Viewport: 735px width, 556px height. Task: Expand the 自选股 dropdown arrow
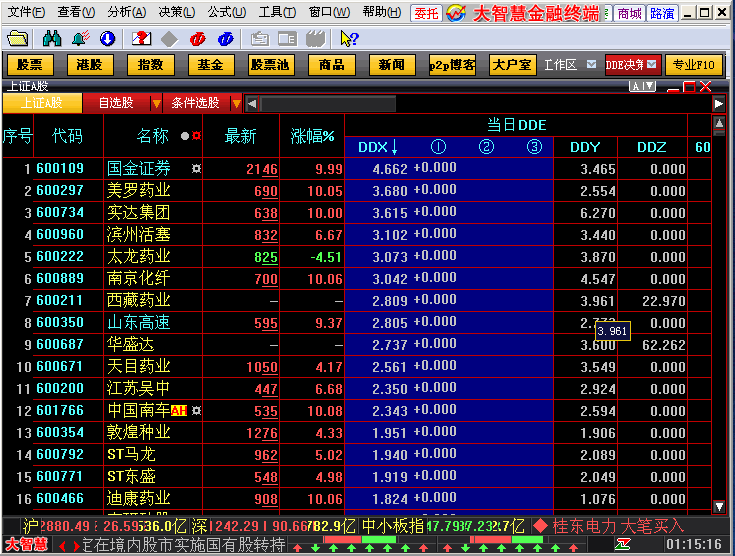tap(156, 103)
